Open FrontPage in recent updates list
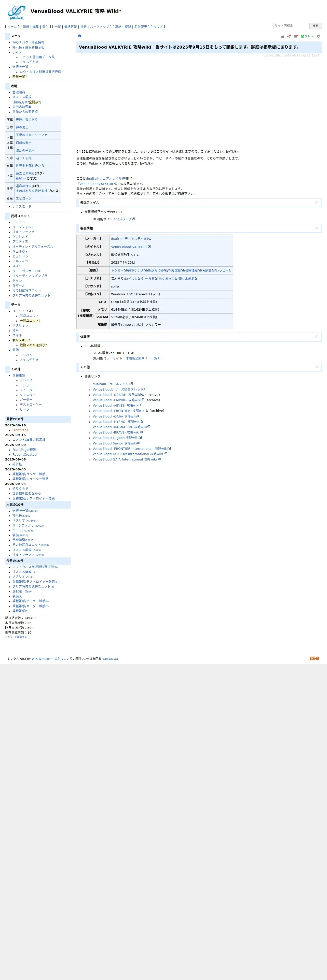The image size is (327, 980). click(20, 430)
